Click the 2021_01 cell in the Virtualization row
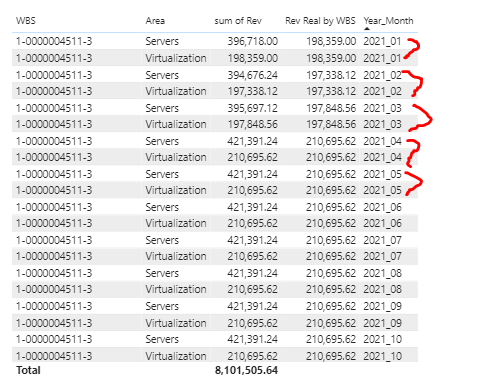Screen dimensions: 484x391 (382, 58)
